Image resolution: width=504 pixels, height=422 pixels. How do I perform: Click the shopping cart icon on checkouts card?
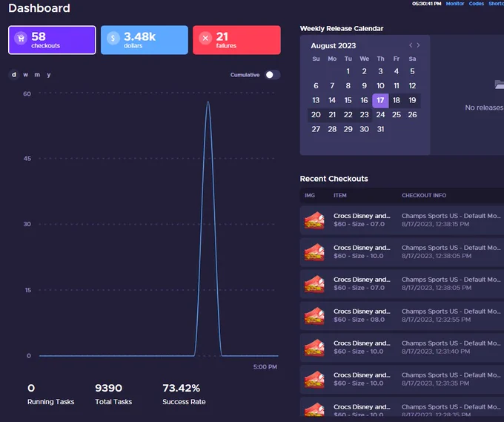21,39
